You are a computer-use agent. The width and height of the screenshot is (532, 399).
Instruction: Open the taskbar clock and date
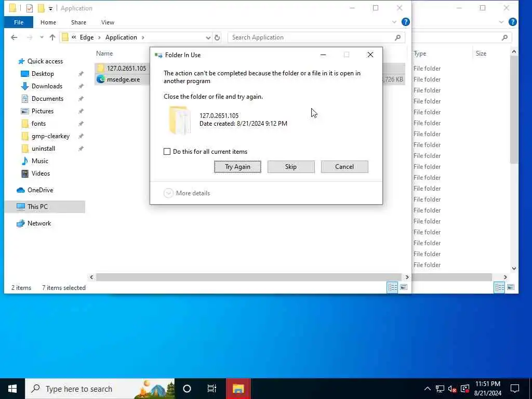(487, 389)
